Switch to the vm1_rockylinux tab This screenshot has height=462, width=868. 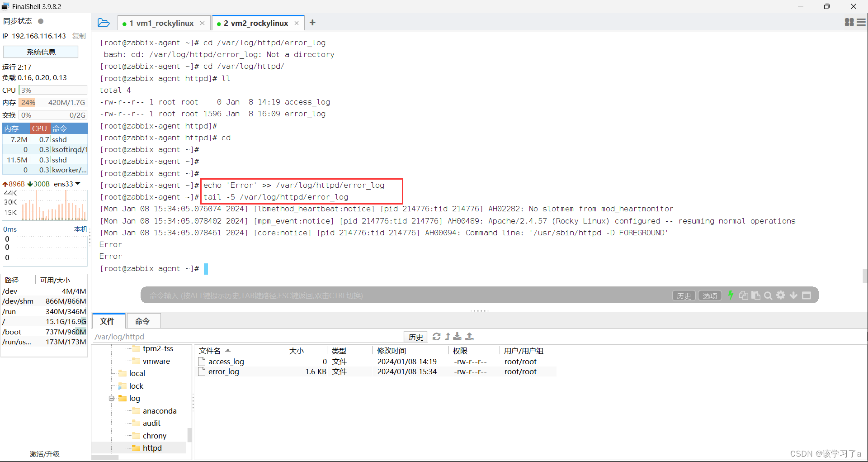[161, 23]
